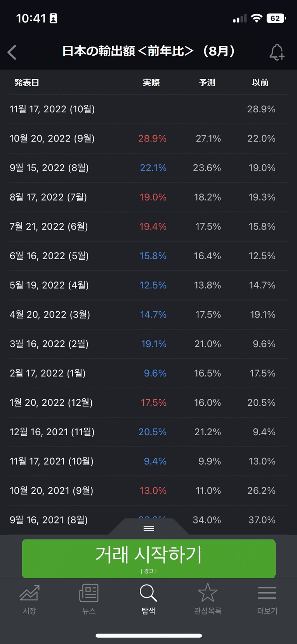Tap the 発表日 column header
This screenshot has width=297, height=644.
coord(27,82)
